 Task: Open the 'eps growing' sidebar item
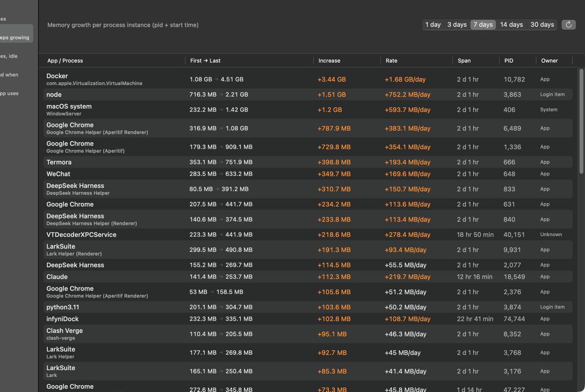(16, 33)
